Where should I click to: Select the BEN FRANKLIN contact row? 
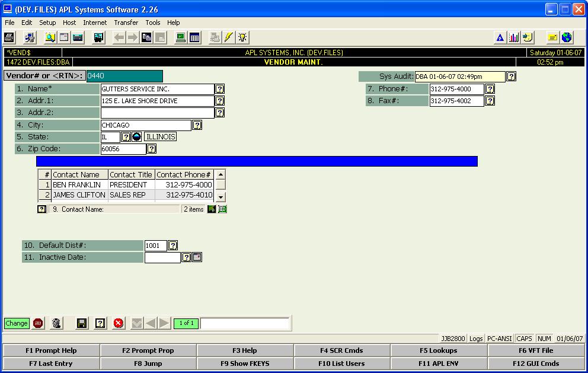[x=126, y=184]
